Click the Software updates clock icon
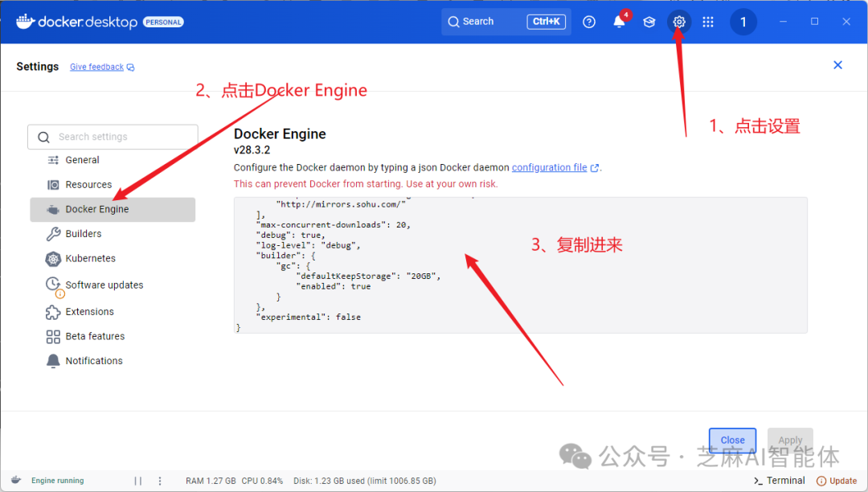This screenshot has width=868, height=492. [54, 285]
